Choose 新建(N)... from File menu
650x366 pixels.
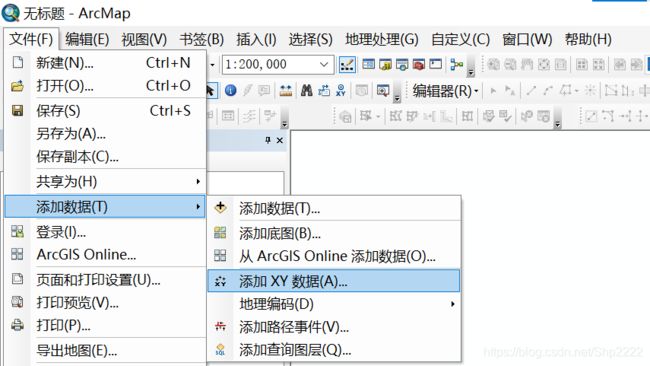pyautogui.click(x=105, y=63)
